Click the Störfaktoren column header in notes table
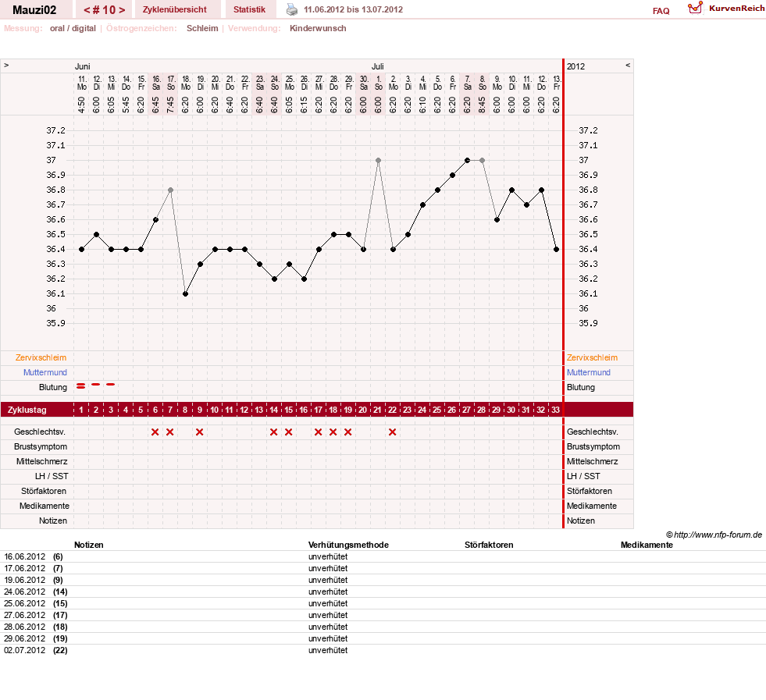The image size is (766, 700). click(x=489, y=545)
